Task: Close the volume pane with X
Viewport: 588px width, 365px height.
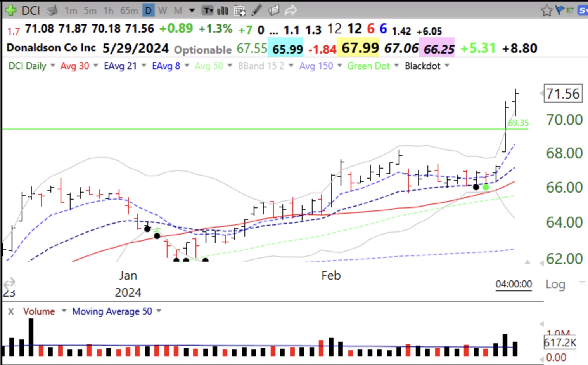Action: coord(11,311)
